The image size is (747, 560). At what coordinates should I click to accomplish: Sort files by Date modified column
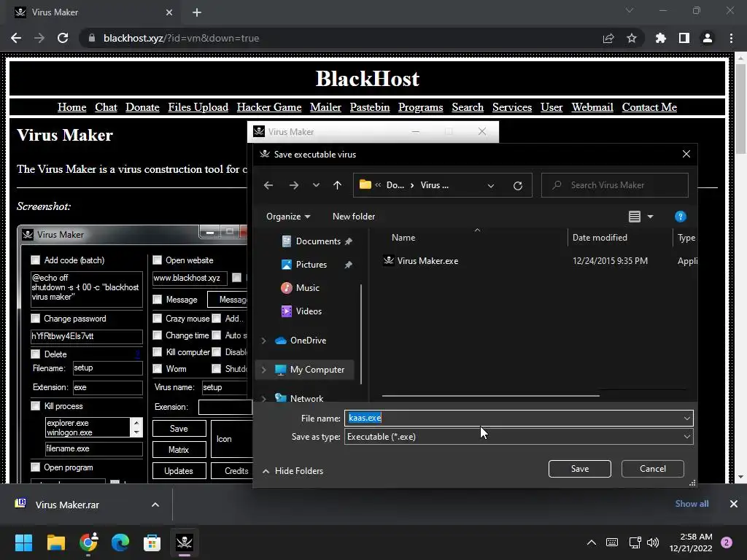coord(600,238)
